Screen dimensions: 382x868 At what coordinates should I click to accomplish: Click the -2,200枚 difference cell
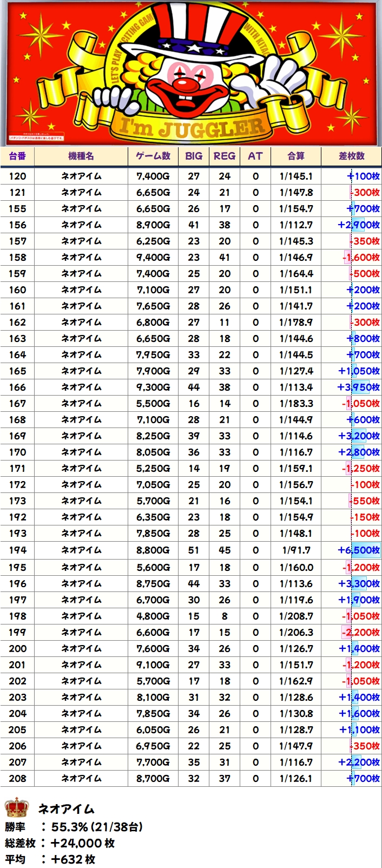click(x=360, y=633)
